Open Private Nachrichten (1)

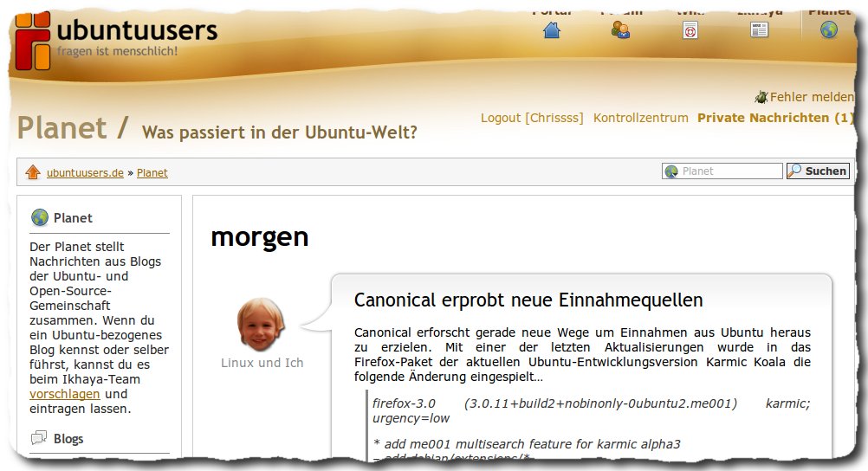(x=775, y=118)
